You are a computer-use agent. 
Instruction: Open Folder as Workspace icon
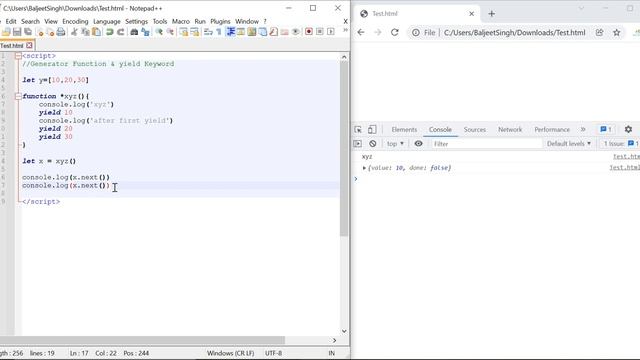[284, 32]
